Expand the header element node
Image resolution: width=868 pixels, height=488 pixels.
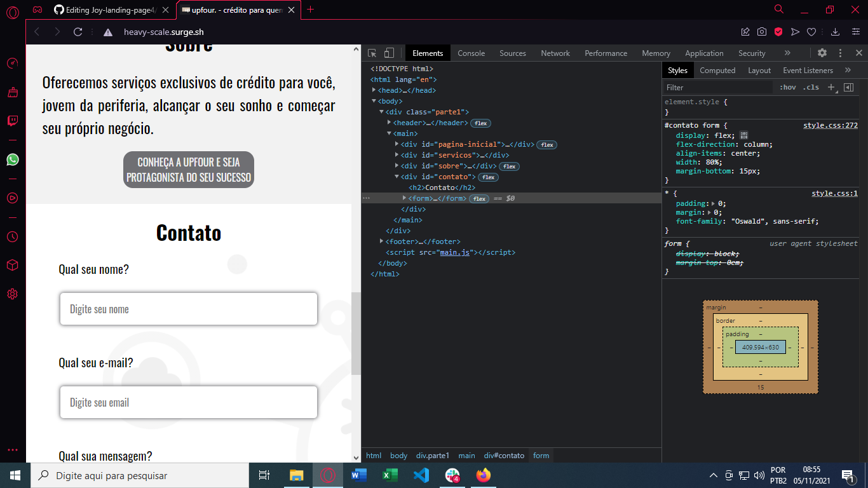tap(390, 123)
